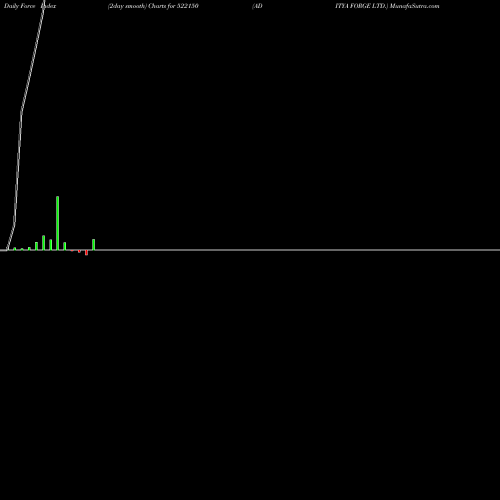Click the '(2day smooth) Charts for 522150' text
The width and height of the screenshot is (500, 500).
[153, 6]
